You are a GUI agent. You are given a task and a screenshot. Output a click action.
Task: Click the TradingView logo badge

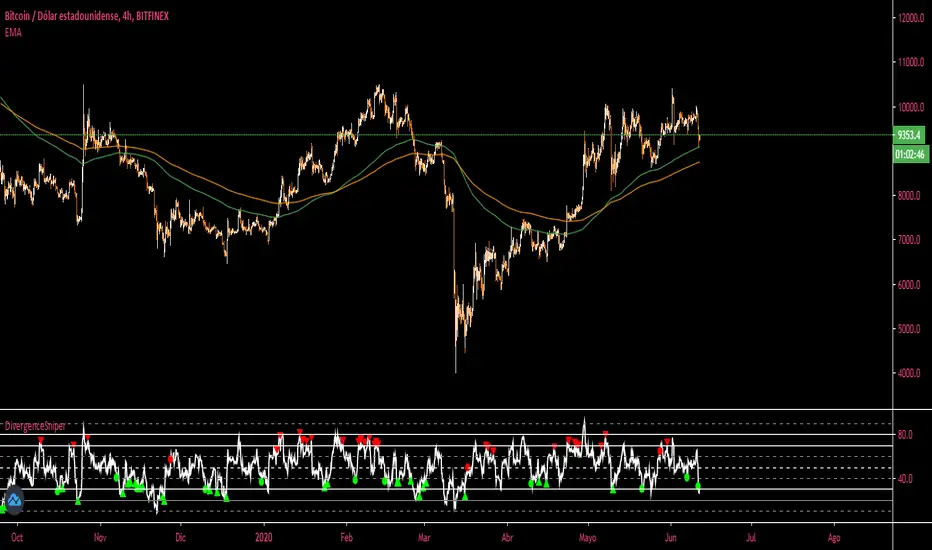coord(14,501)
